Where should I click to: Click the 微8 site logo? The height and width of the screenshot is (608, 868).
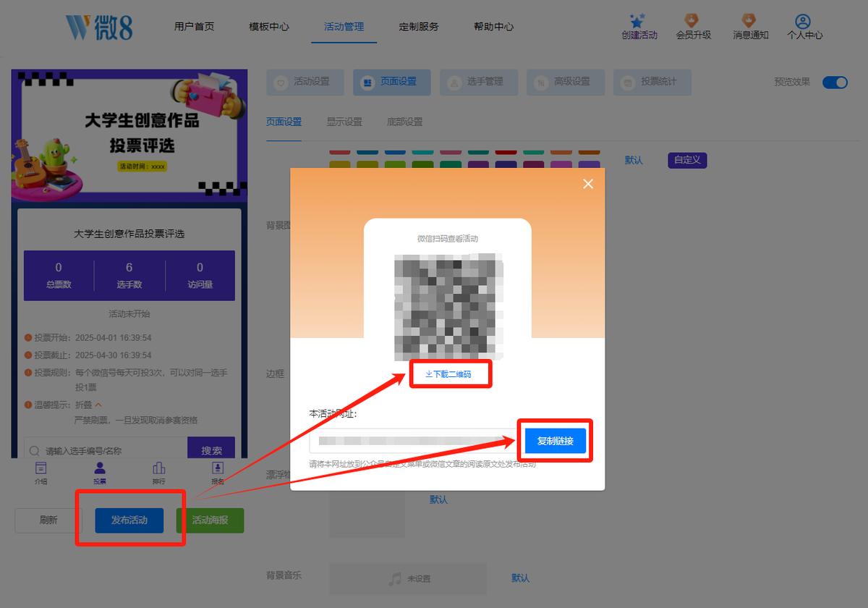99,26
